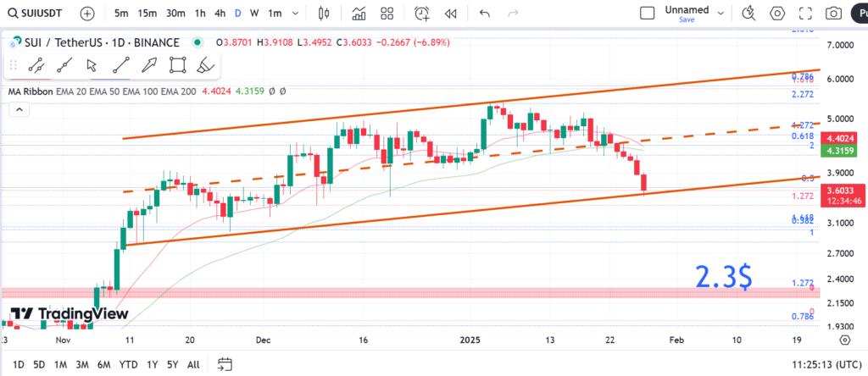
Task: Open the candlestick chart type selector
Action: (322, 14)
